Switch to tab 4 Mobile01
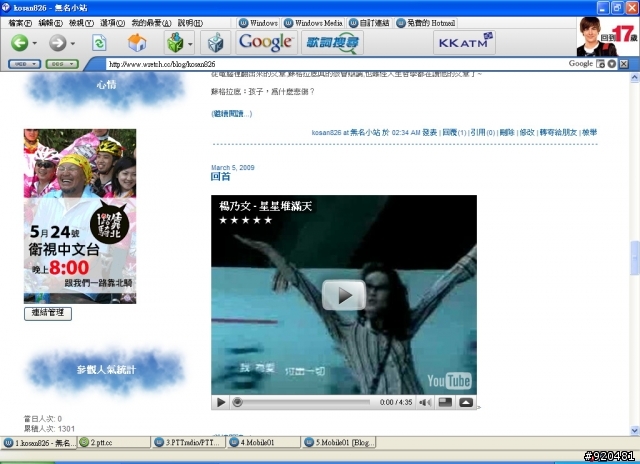640x464 pixels. [x=264, y=442]
